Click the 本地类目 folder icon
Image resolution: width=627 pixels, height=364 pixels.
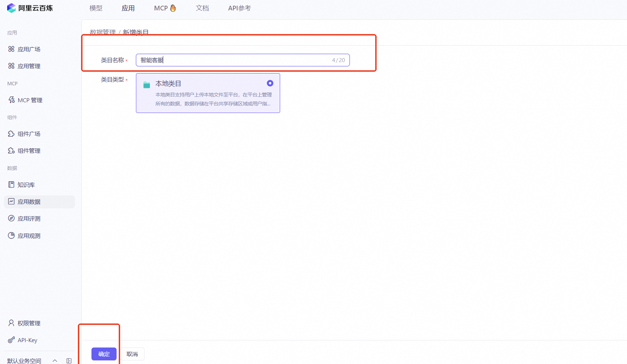(x=147, y=85)
